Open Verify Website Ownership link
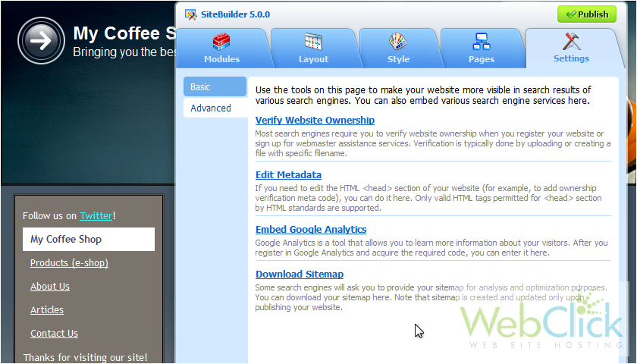Screen dimensions: 637x364 [315, 121]
